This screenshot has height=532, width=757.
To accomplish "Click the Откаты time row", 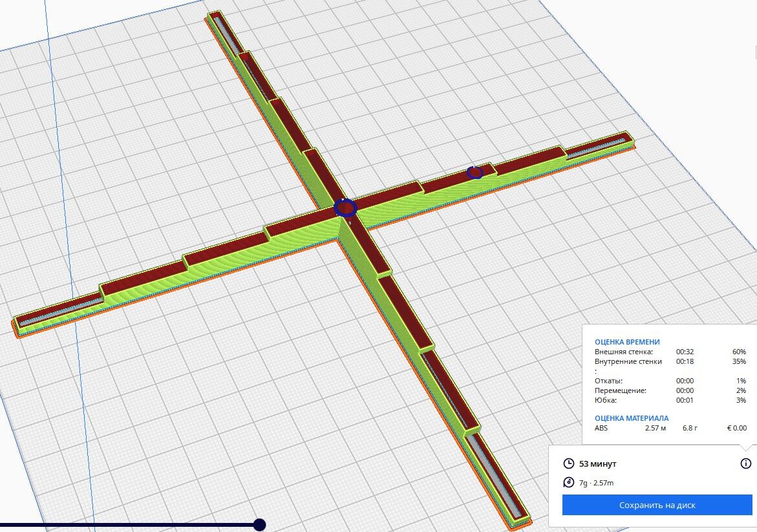I will pyautogui.click(x=670, y=380).
